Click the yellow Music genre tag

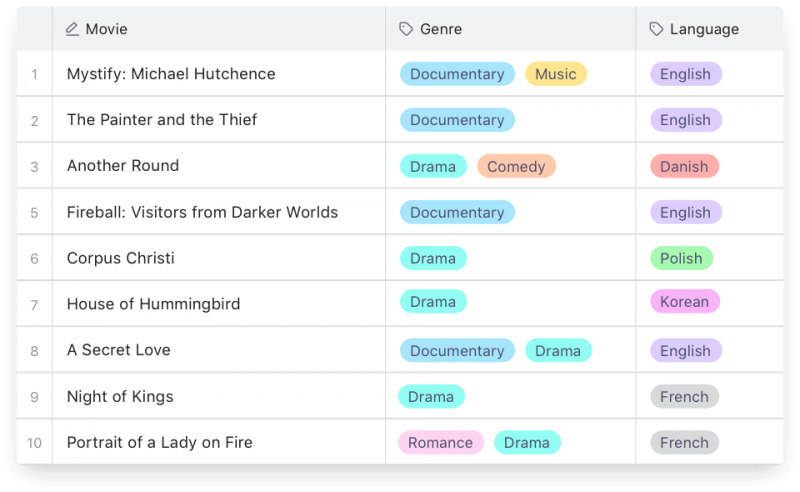pyautogui.click(x=556, y=74)
